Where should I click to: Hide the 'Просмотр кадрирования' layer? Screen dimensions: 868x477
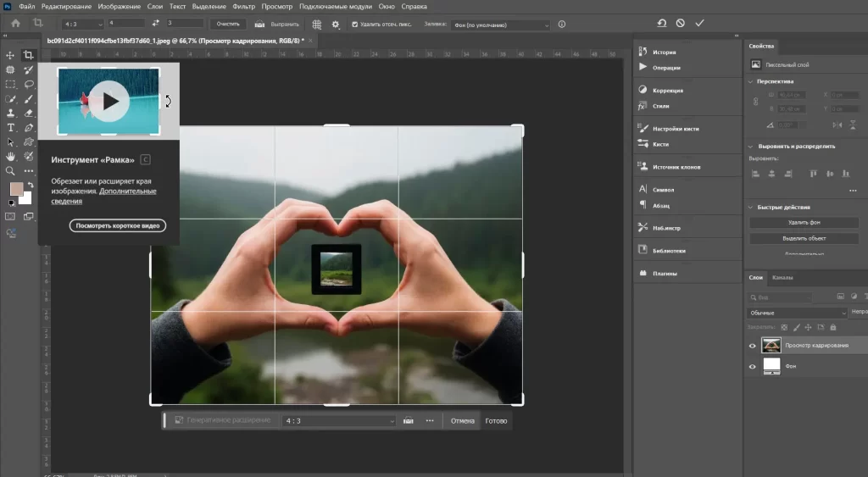[x=752, y=346]
